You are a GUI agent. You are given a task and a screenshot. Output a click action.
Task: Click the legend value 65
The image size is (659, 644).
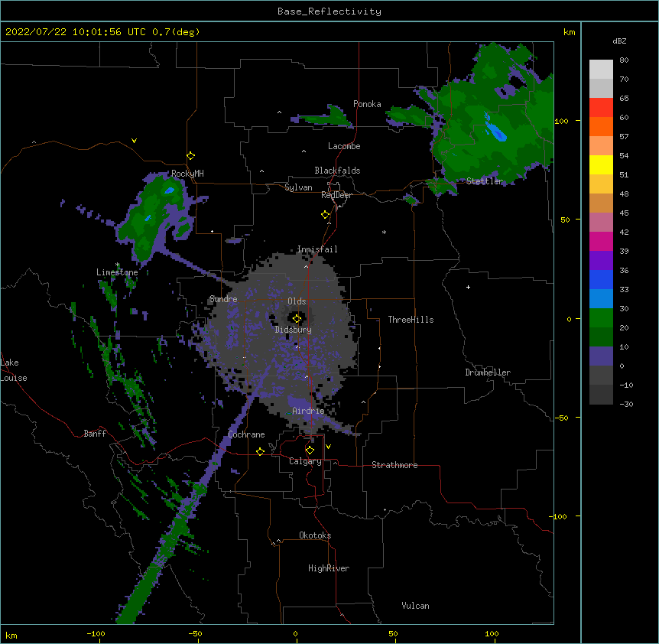[x=624, y=99]
